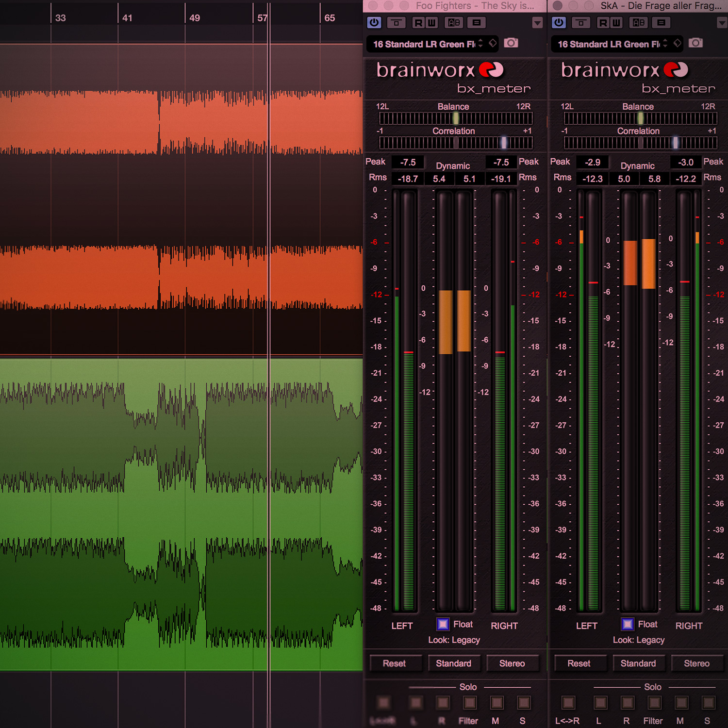Image resolution: width=728 pixels, height=728 pixels.
Task: Toggle L<->R swap in SkA plugin
Action: [x=568, y=702]
